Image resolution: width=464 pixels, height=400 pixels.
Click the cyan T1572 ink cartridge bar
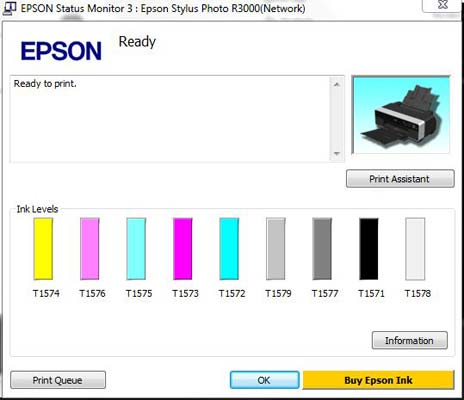coord(229,249)
